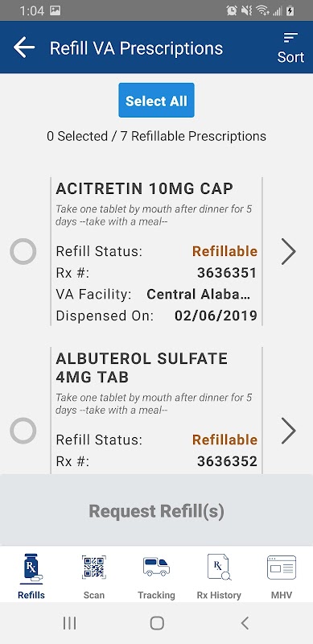Switch to the Rx History tab label

coord(219,595)
